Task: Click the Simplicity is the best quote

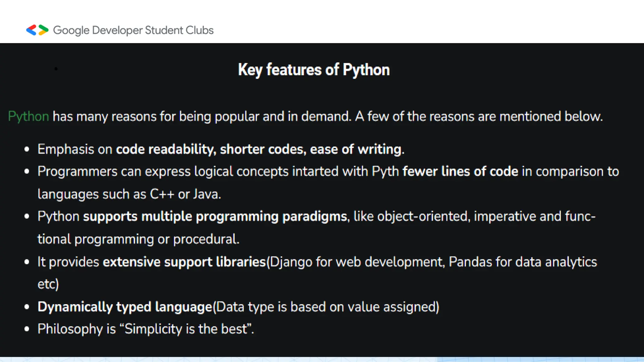Action: pyautogui.click(x=186, y=329)
